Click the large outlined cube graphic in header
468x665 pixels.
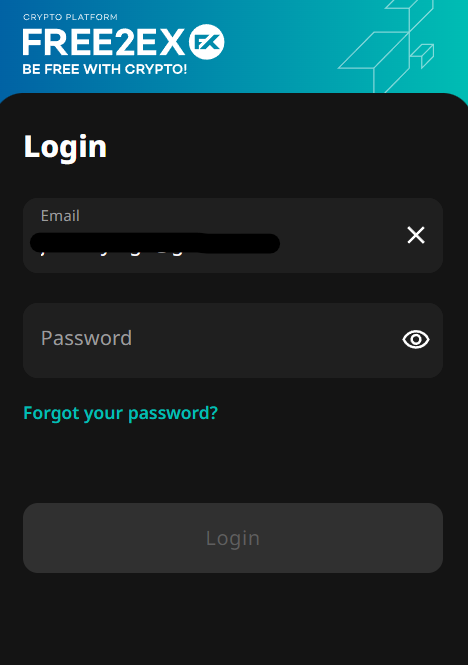(x=373, y=53)
